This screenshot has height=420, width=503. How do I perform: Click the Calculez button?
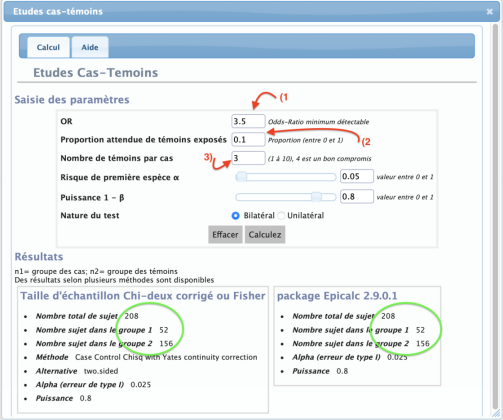coord(265,235)
